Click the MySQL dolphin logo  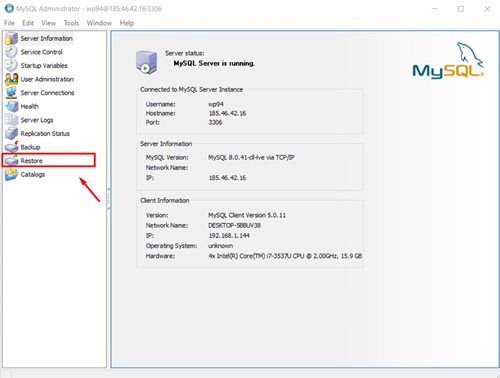[x=448, y=61]
